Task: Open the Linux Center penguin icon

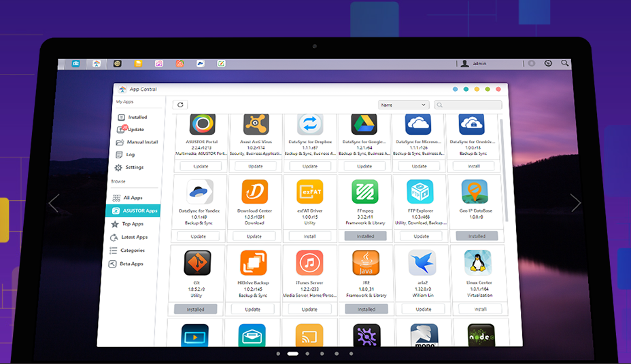Action: pyautogui.click(x=478, y=263)
